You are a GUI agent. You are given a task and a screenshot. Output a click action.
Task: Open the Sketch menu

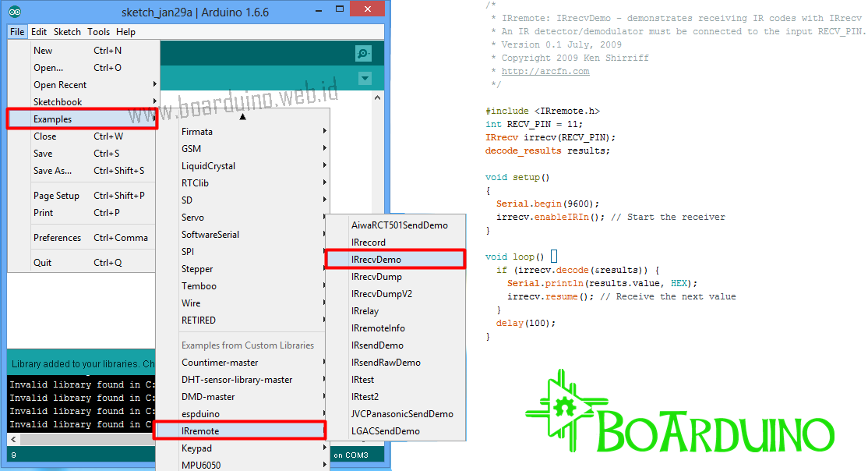67,32
